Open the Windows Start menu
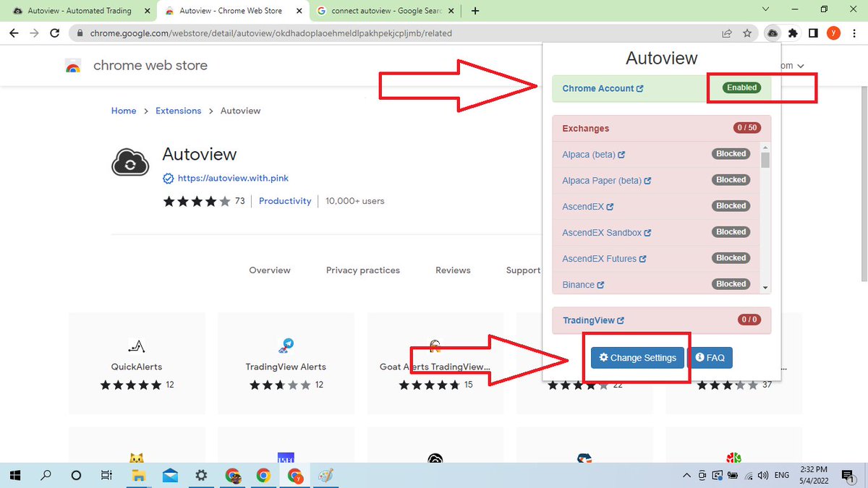 [15, 476]
